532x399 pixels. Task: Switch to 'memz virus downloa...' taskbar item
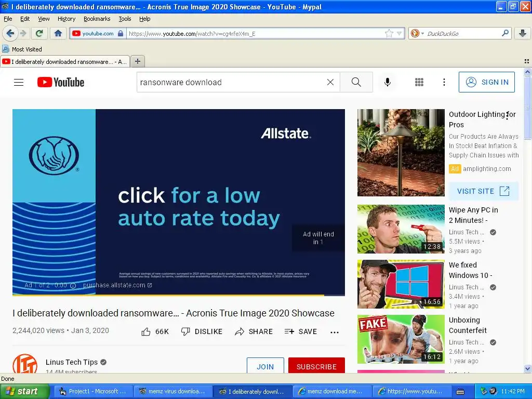[172, 391]
